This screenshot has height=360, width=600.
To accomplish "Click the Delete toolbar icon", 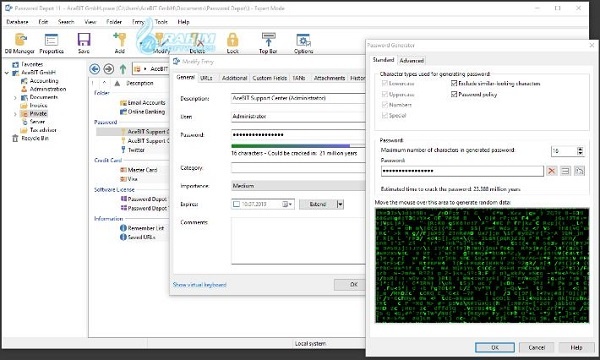I will tap(197, 43).
